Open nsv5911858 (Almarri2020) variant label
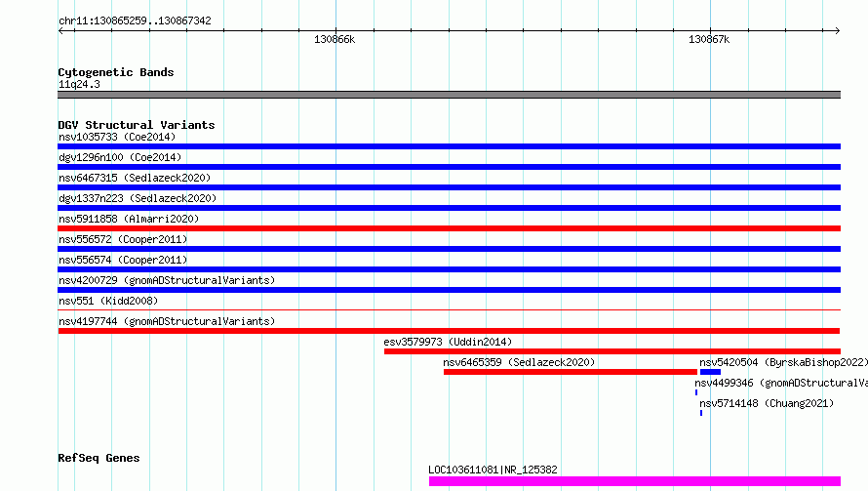The image size is (868, 491). (129, 219)
